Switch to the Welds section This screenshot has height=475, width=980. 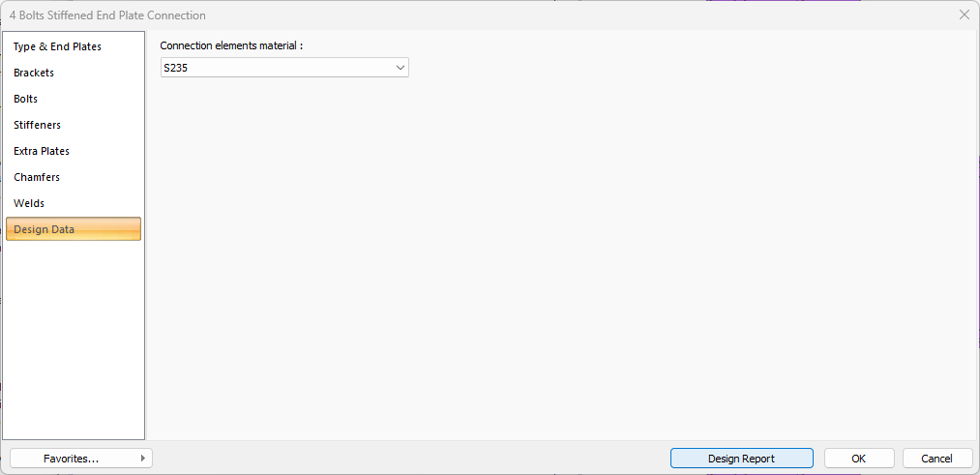[x=74, y=204]
